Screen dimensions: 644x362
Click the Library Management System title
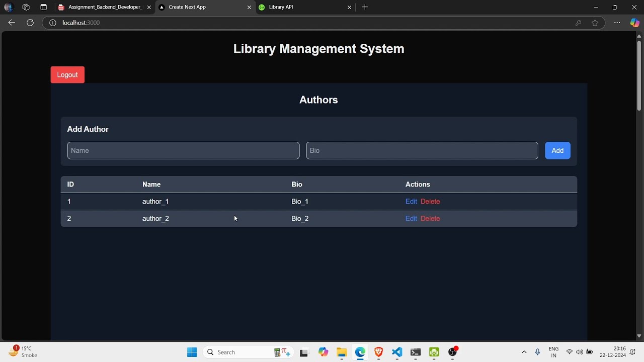tap(318, 49)
